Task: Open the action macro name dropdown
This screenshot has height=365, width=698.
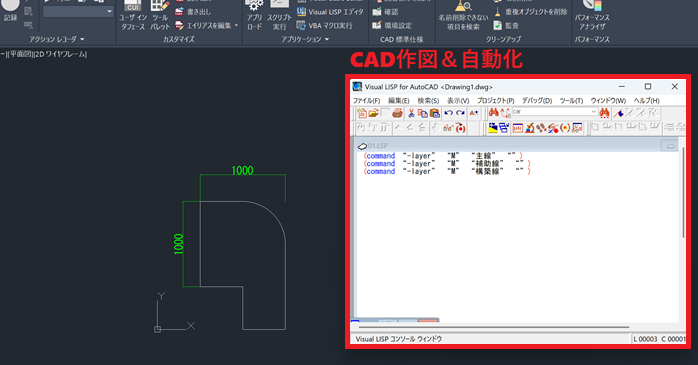Action: click(78, 12)
